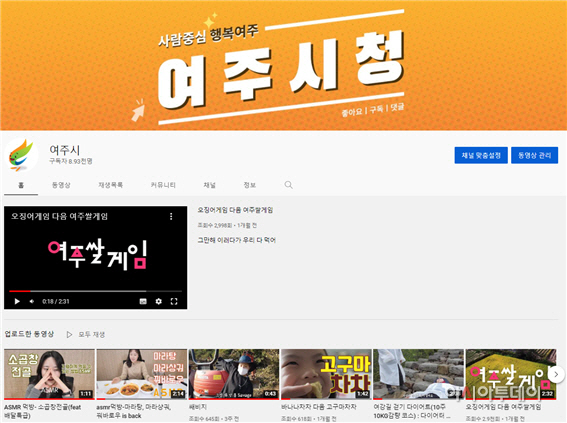Screen dimensions: 567x423
Task: Play the featured 여주쌀게임 video
Action: [17, 301]
